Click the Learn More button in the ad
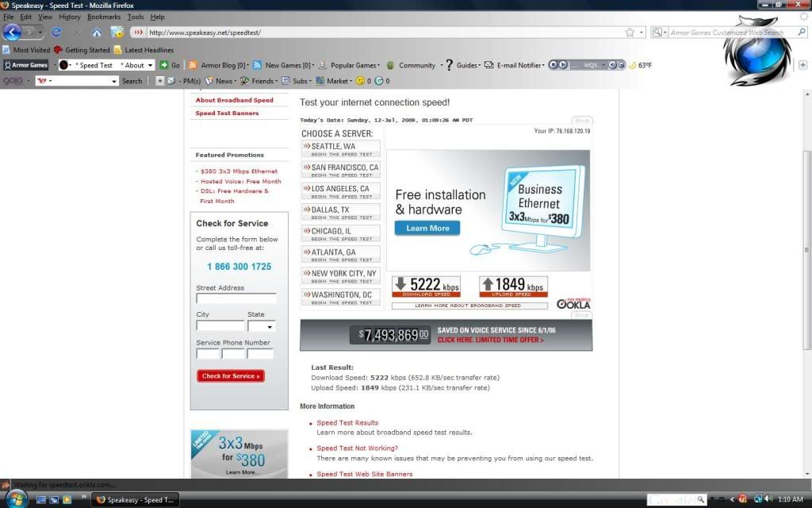Screen dimensions: 812x508 427,228
